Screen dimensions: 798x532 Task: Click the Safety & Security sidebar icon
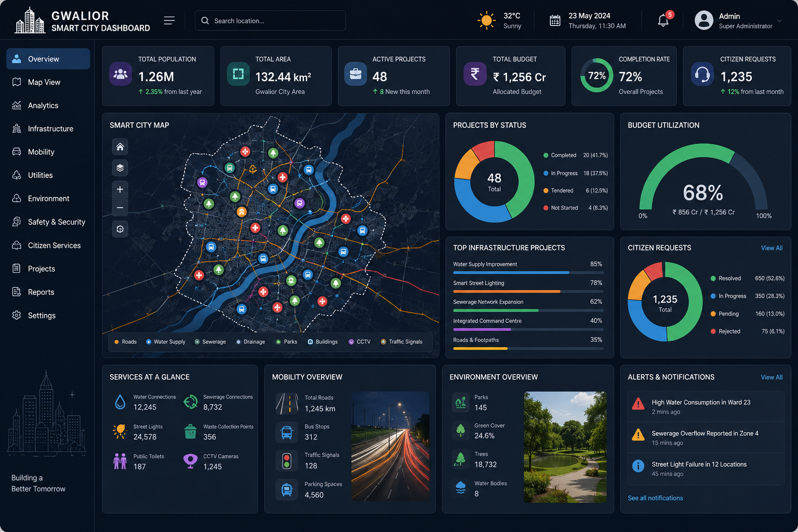tap(17, 222)
